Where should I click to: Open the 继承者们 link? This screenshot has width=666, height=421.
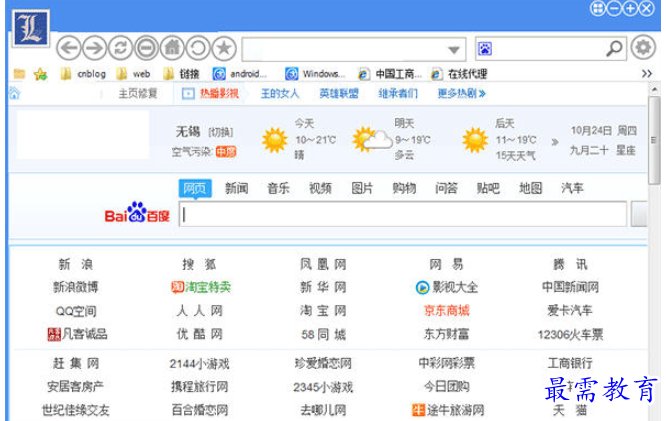[398, 93]
